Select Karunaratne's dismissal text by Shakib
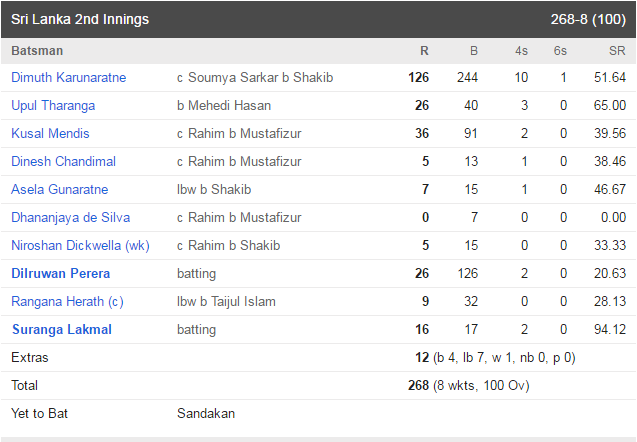 [255, 78]
